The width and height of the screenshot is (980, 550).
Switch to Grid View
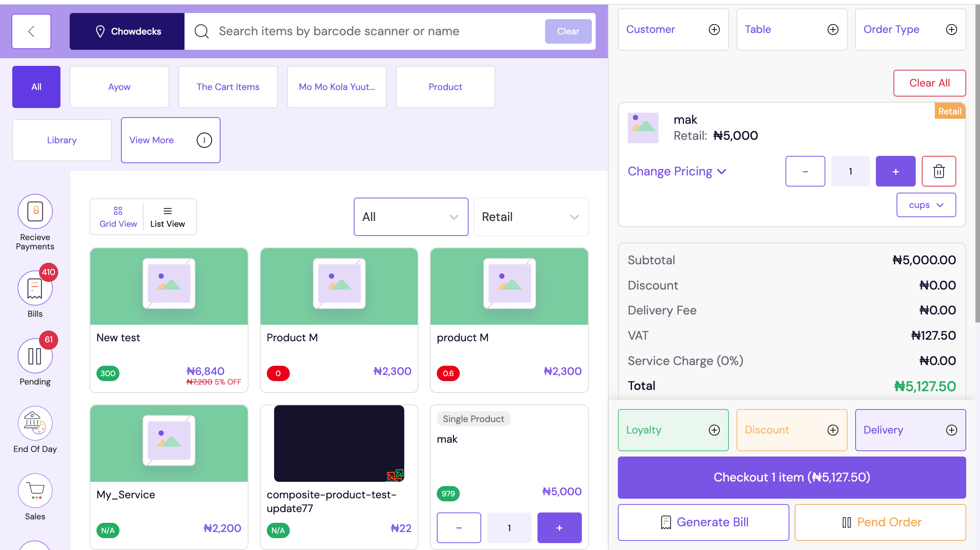[118, 217]
